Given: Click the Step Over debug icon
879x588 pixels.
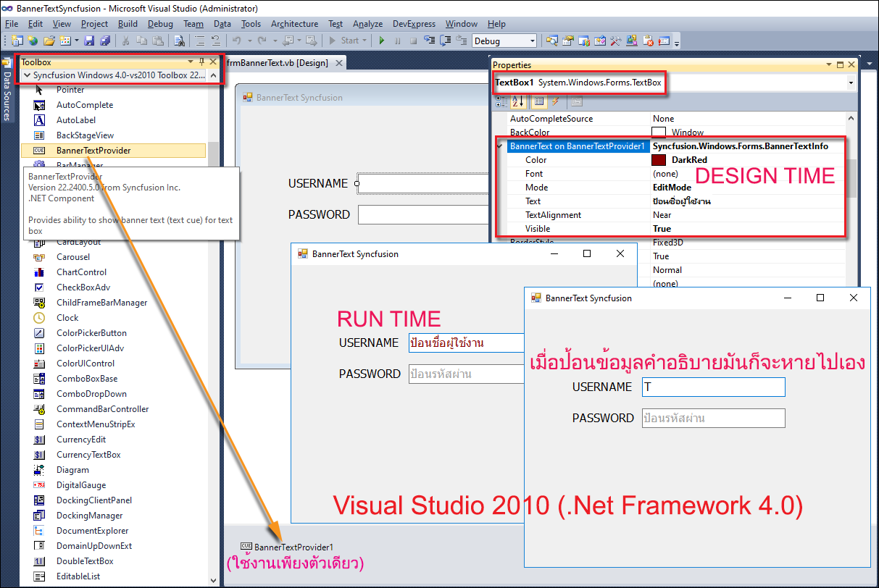Looking at the screenshot, I should click(x=444, y=41).
